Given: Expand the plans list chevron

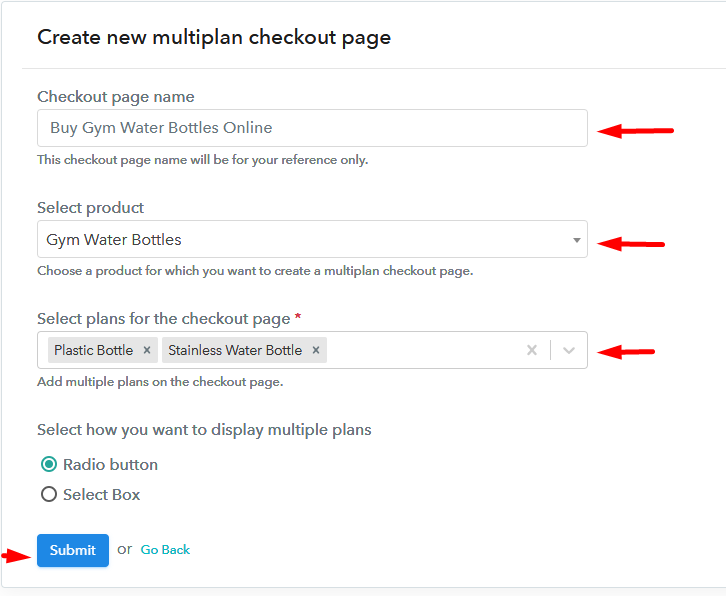Looking at the screenshot, I should (x=569, y=351).
